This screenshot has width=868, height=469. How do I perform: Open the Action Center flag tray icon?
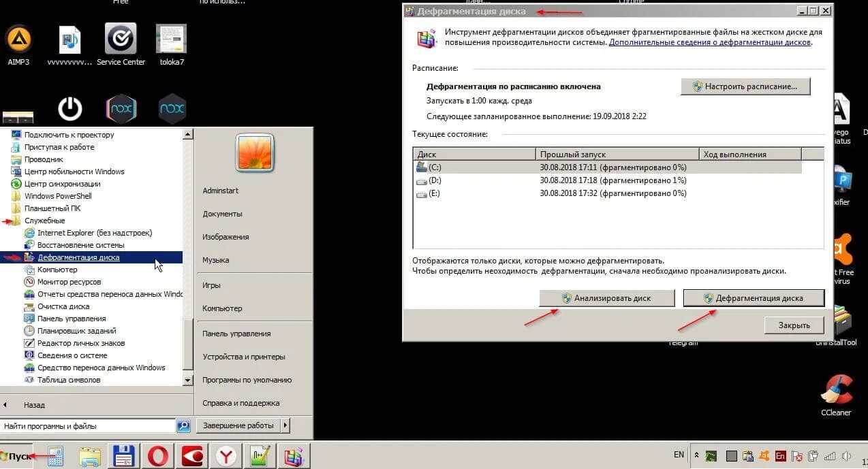[x=797, y=455]
